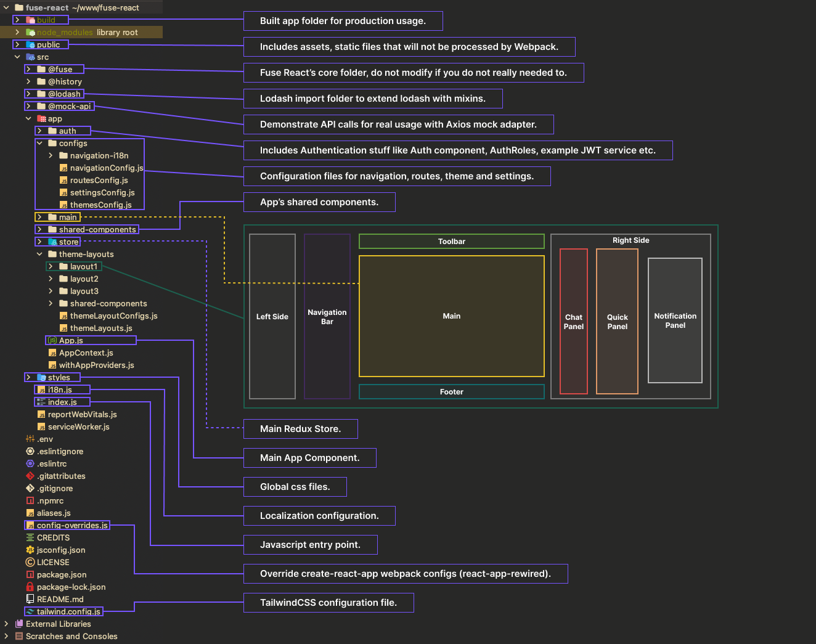Click the .eslintrc file icon
Image resolution: width=816 pixels, height=644 pixels.
pos(30,464)
